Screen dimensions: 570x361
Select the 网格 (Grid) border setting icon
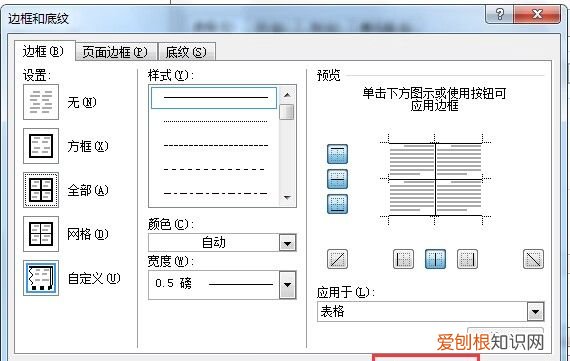(41, 234)
